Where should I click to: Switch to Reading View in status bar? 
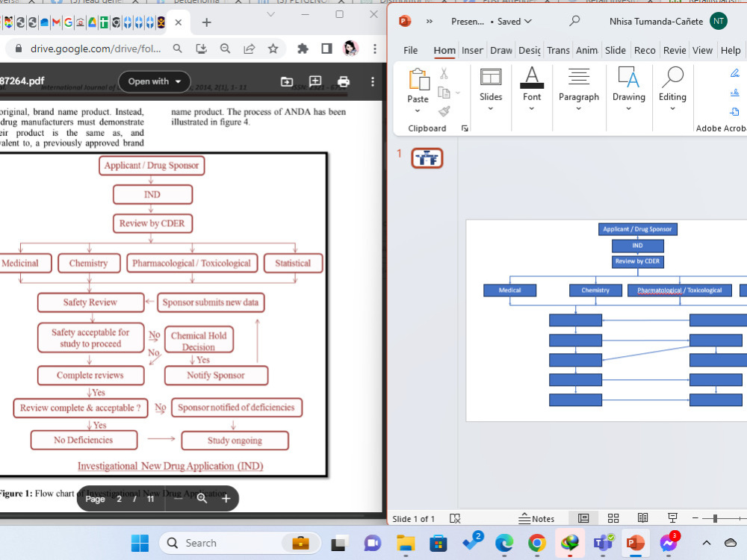click(x=642, y=518)
